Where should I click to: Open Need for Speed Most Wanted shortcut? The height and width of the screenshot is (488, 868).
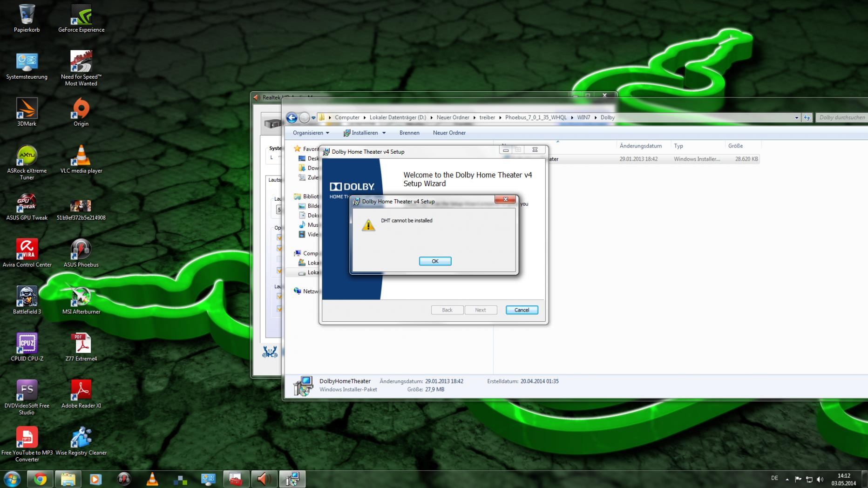pyautogui.click(x=81, y=68)
